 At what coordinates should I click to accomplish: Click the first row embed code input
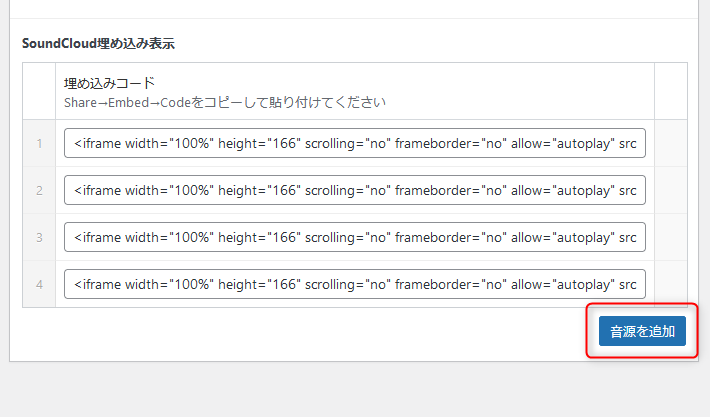tap(355, 143)
